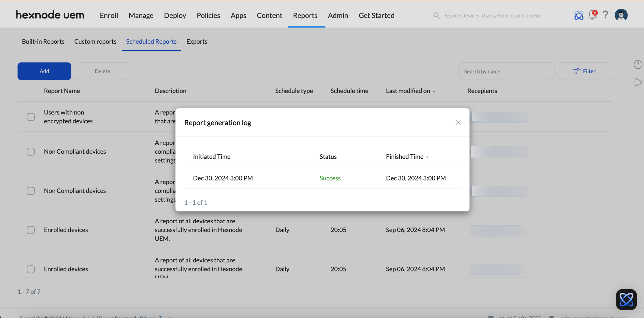
Task: Switch to the Exports tab
Action: (197, 41)
